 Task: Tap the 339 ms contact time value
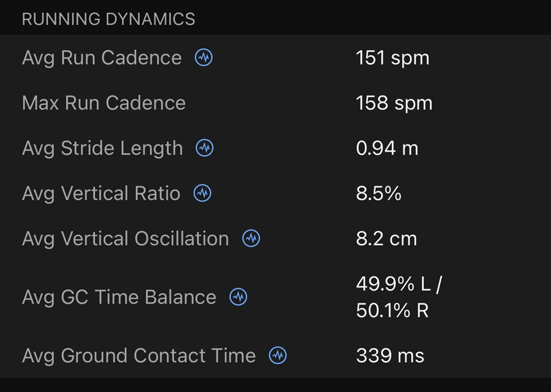point(390,355)
